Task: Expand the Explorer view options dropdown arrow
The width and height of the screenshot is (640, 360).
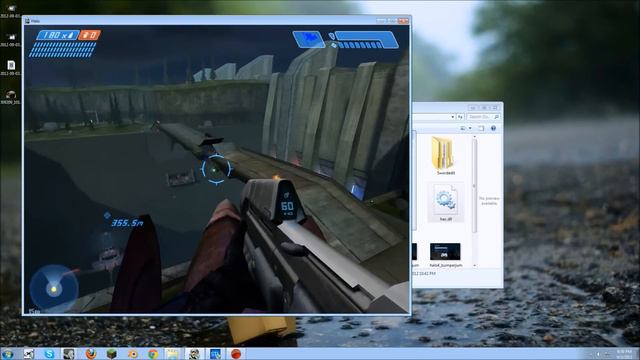Action: 470,128
